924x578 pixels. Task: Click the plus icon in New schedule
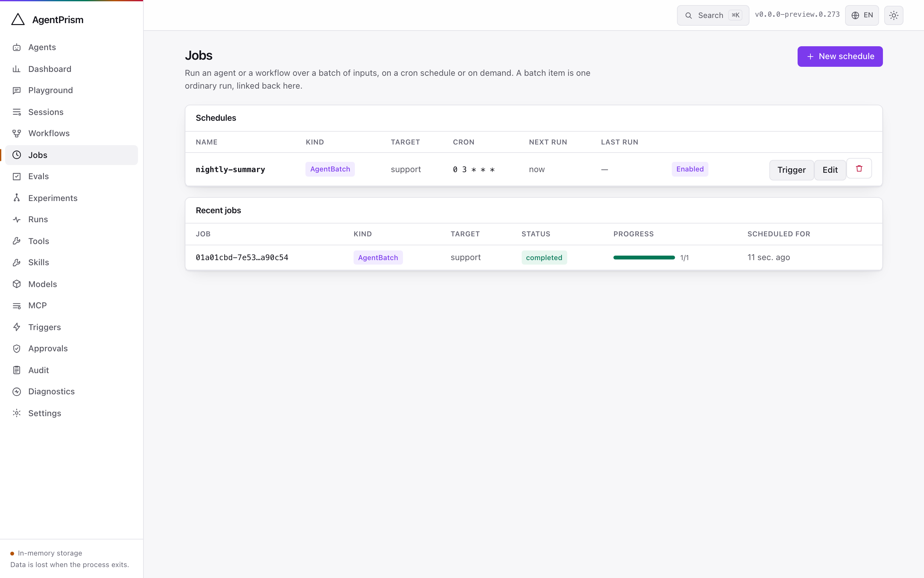810,57
